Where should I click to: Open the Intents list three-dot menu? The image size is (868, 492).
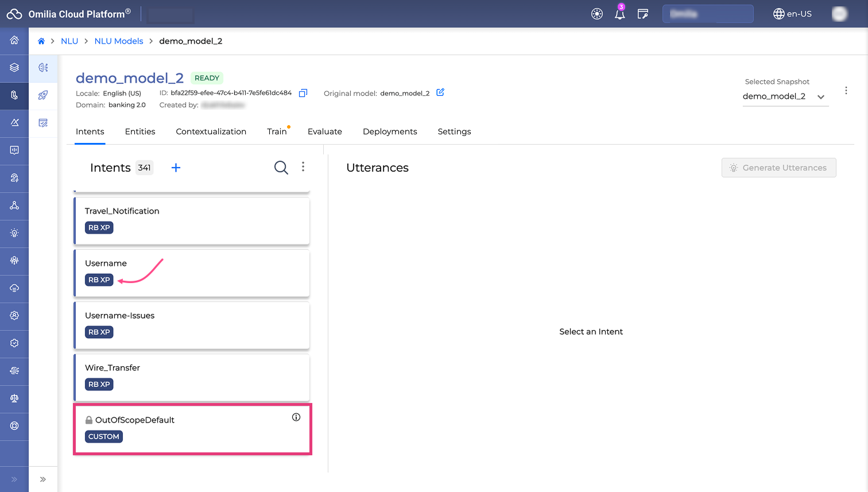(x=303, y=166)
